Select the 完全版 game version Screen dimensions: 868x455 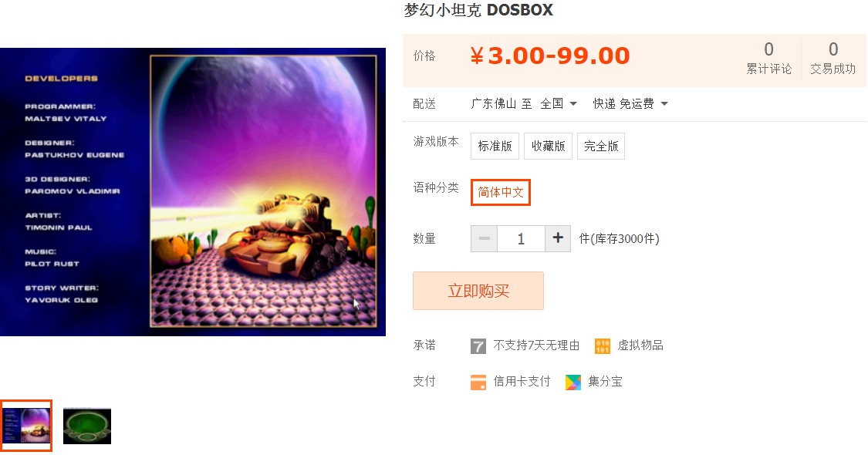(x=601, y=146)
